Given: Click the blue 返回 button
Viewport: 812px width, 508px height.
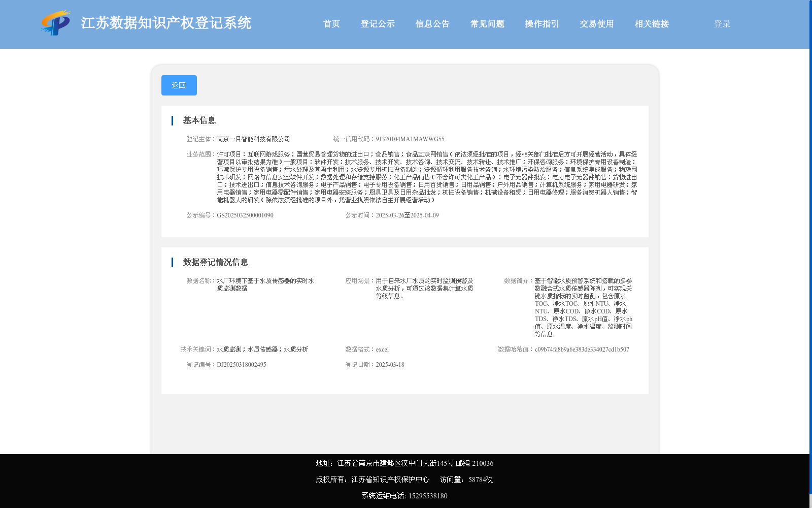Looking at the screenshot, I should 179,85.
